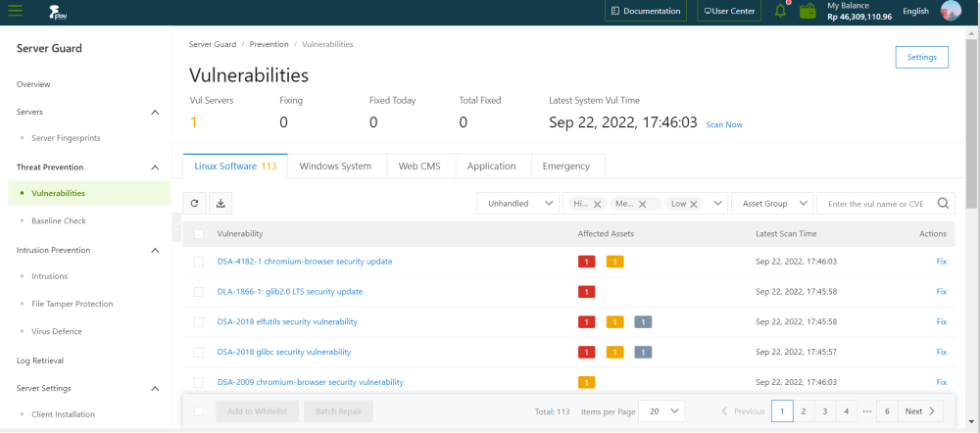Focus the vul name or CVE search field

[877, 203]
